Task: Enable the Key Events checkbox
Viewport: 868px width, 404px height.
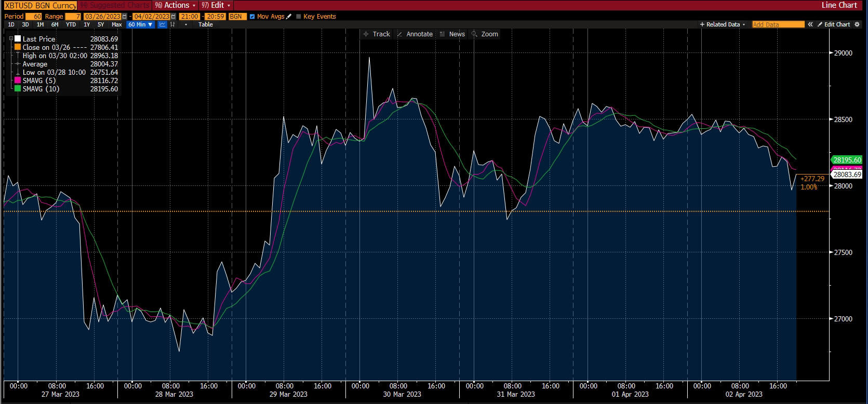Action: click(299, 17)
